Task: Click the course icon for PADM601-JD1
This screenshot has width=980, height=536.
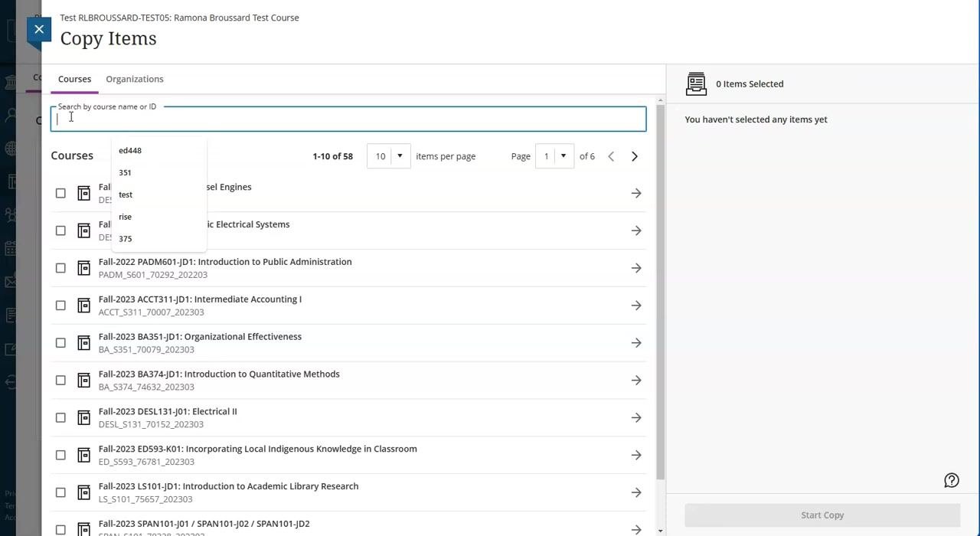Action: (84, 268)
